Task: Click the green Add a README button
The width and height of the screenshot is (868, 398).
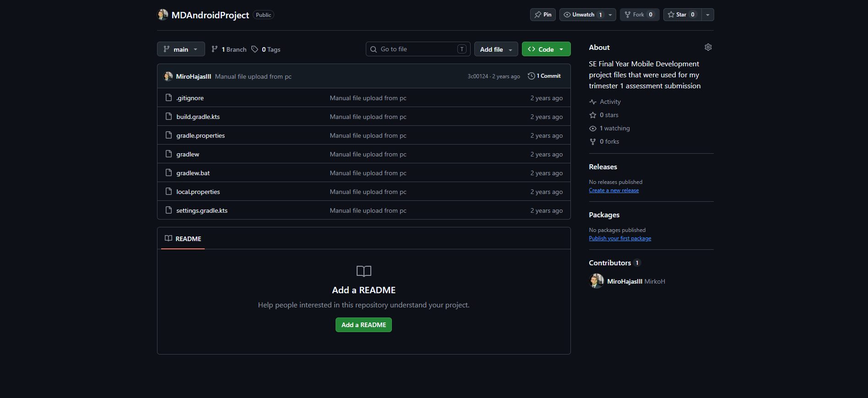Action: (x=363, y=325)
